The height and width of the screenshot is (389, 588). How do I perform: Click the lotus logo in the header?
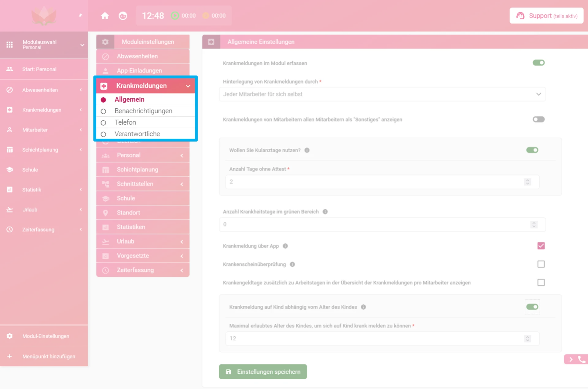point(44,15)
